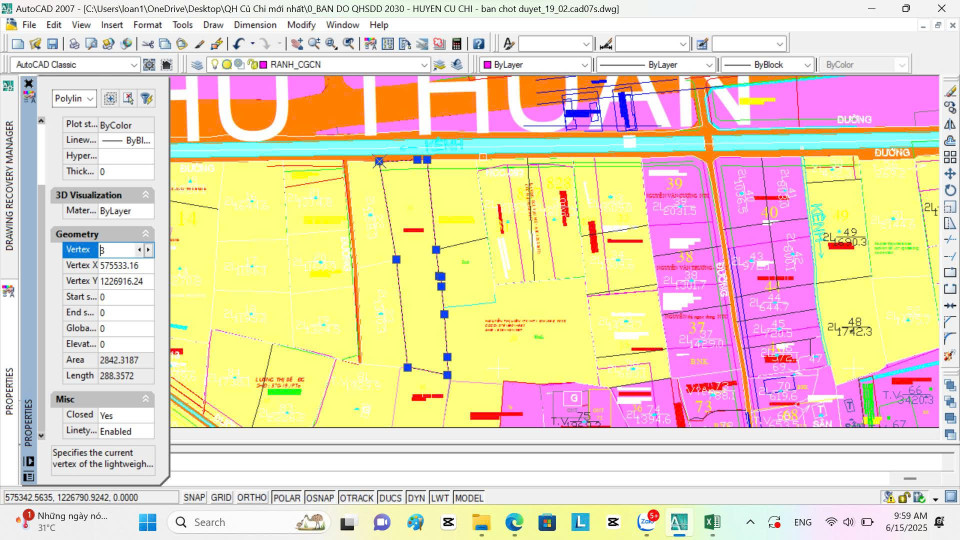Open the Draw menu
Viewport: 960px width, 540px height.
213,25
